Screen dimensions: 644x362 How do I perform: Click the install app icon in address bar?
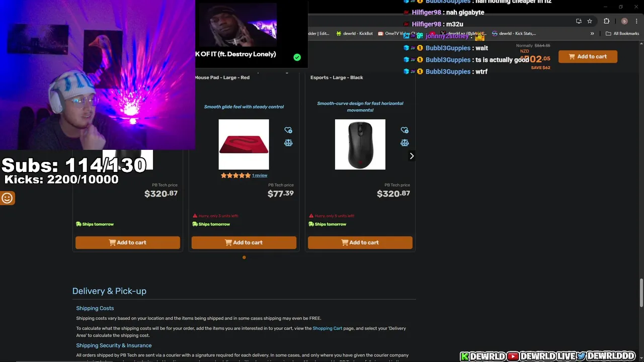point(579,21)
